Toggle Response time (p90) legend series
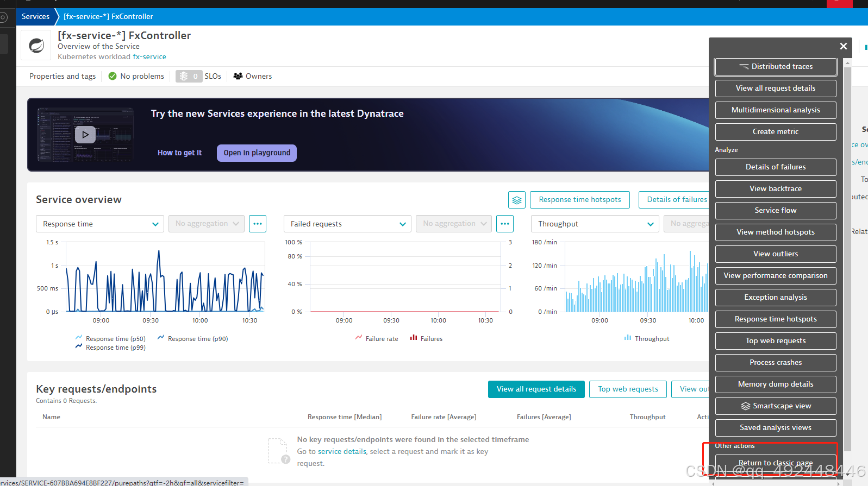Image resolution: width=868 pixels, height=486 pixels. coord(192,338)
